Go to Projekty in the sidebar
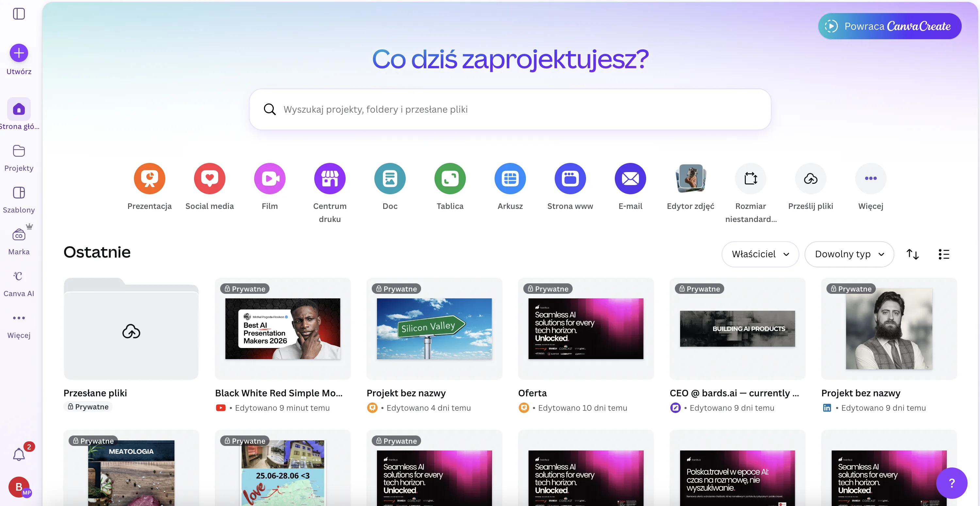980x506 pixels. coord(19,157)
